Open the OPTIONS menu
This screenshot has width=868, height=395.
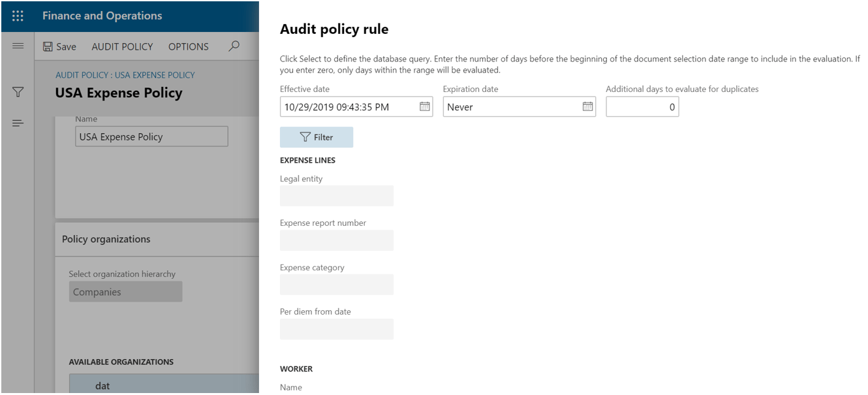point(188,47)
